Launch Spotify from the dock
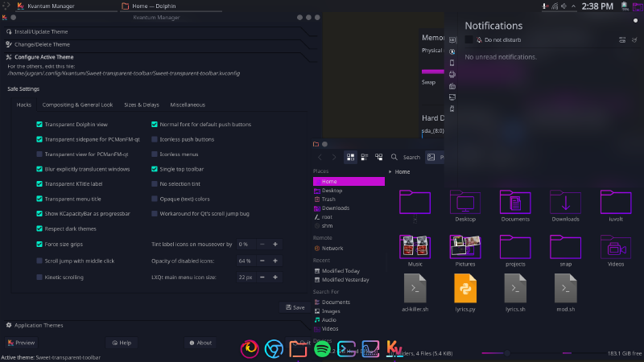The height and width of the screenshot is (362, 644). tap(321, 348)
